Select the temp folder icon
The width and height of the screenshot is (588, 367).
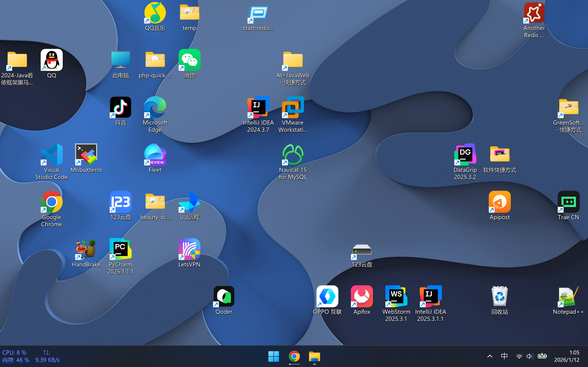point(190,13)
